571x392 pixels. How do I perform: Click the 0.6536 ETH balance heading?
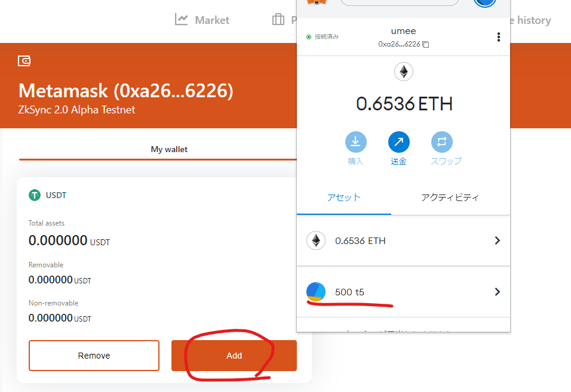pos(404,104)
